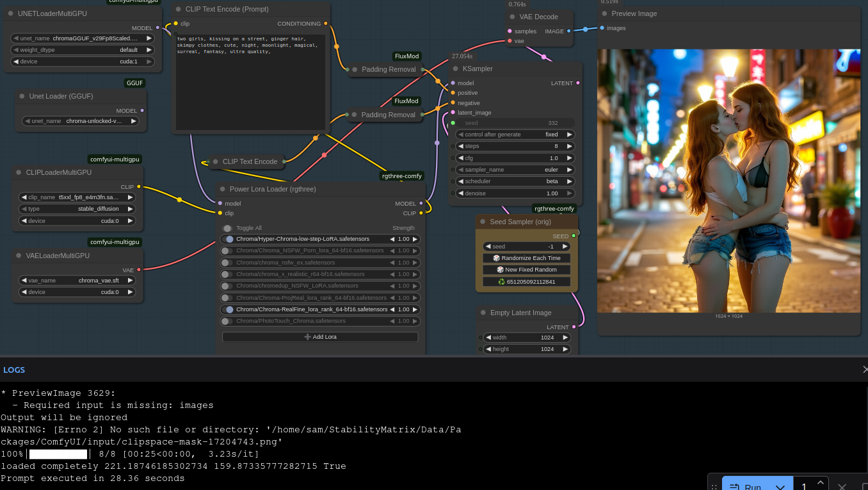
Task: Switch the Toggle All LoRA switch
Action: tap(227, 228)
